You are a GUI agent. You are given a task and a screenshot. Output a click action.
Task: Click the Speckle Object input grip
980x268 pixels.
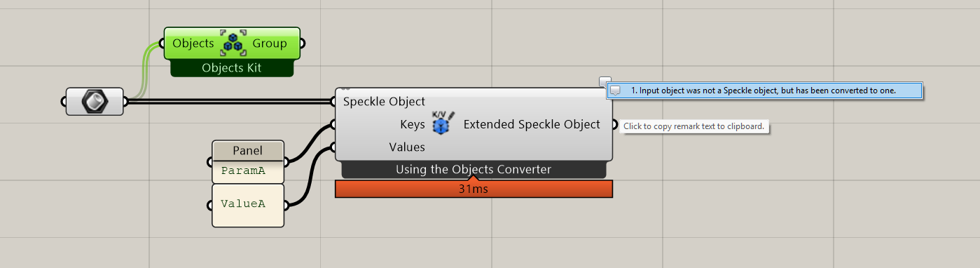pos(333,102)
